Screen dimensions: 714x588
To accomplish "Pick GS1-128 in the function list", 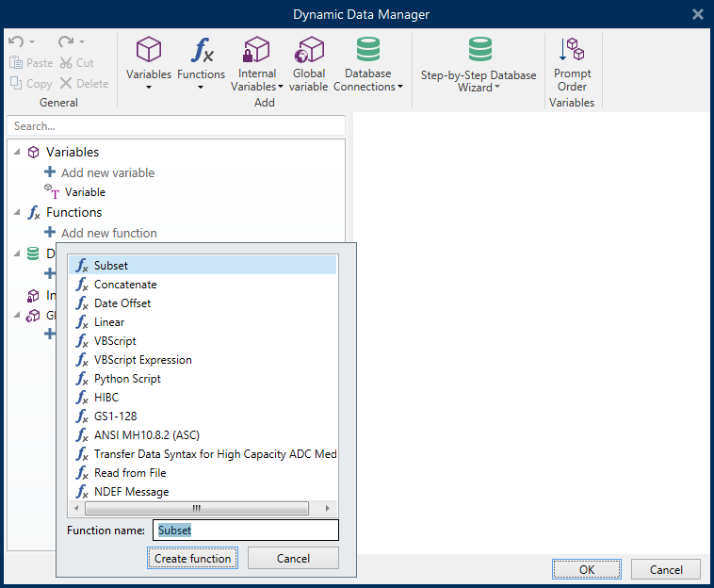I will [116, 416].
